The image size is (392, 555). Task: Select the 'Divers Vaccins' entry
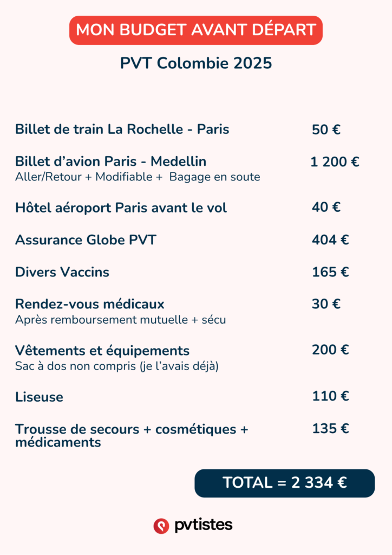point(62,272)
